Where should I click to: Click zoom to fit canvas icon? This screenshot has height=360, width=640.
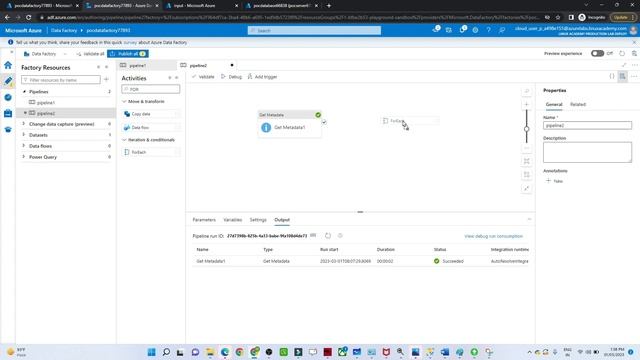pyautogui.click(x=527, y=161)
